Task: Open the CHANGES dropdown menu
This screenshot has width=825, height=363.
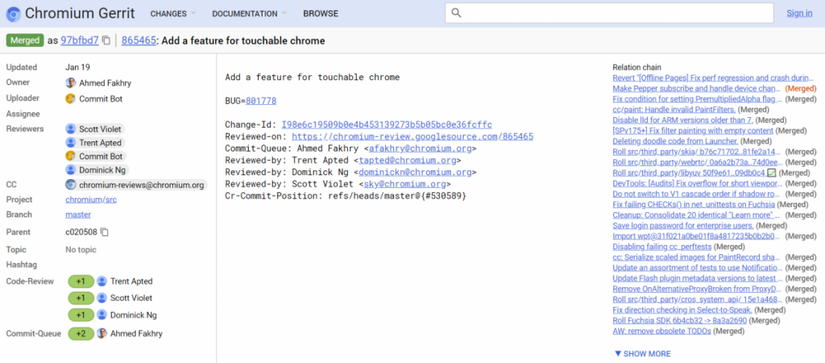Action: click(x=173, y=14)
